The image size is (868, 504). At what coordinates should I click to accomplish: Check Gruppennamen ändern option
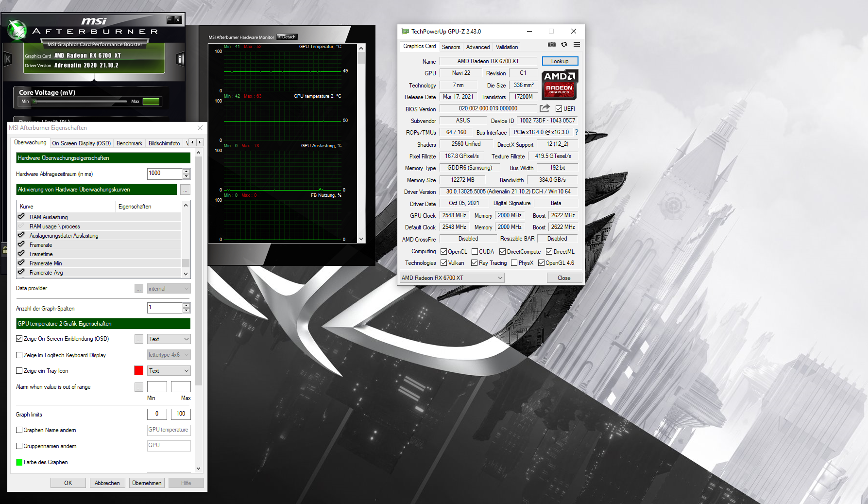(x=19, y=446)
